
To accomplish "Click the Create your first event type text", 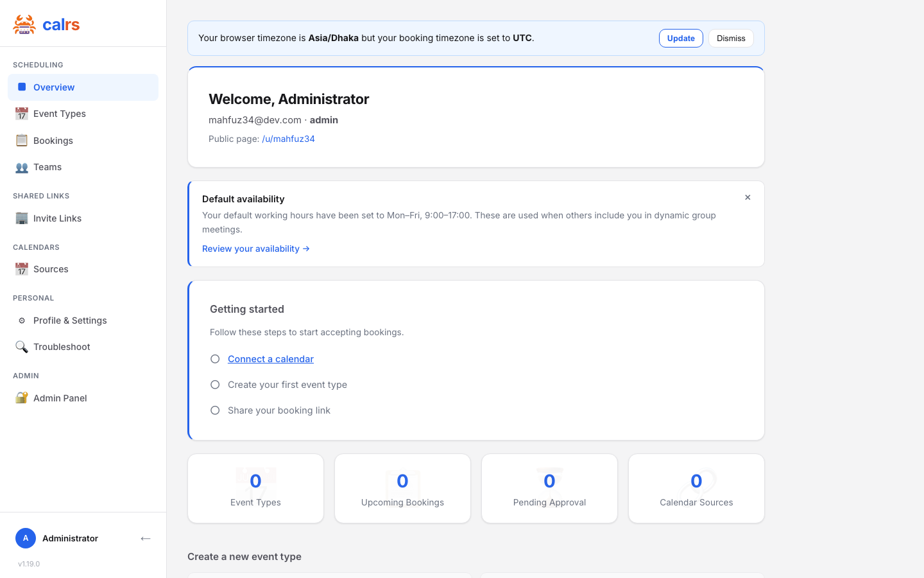I will (287, 385).
